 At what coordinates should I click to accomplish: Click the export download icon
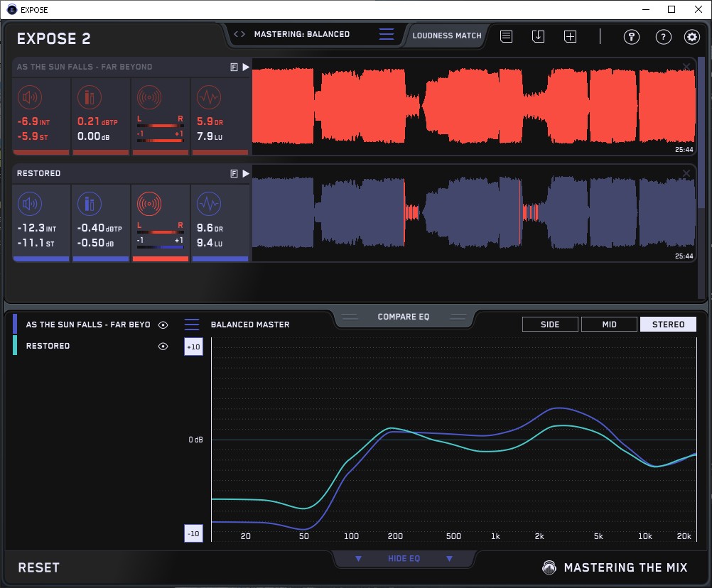538,36
